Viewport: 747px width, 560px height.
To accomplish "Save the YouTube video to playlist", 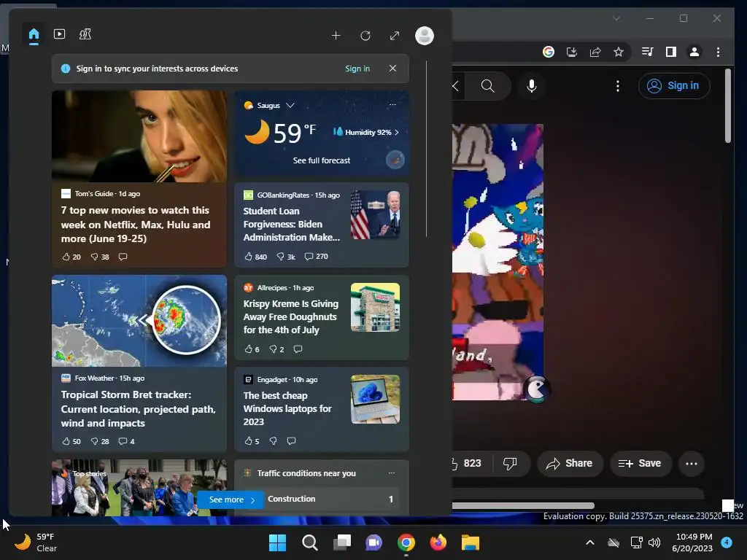I will coord(640,463).
